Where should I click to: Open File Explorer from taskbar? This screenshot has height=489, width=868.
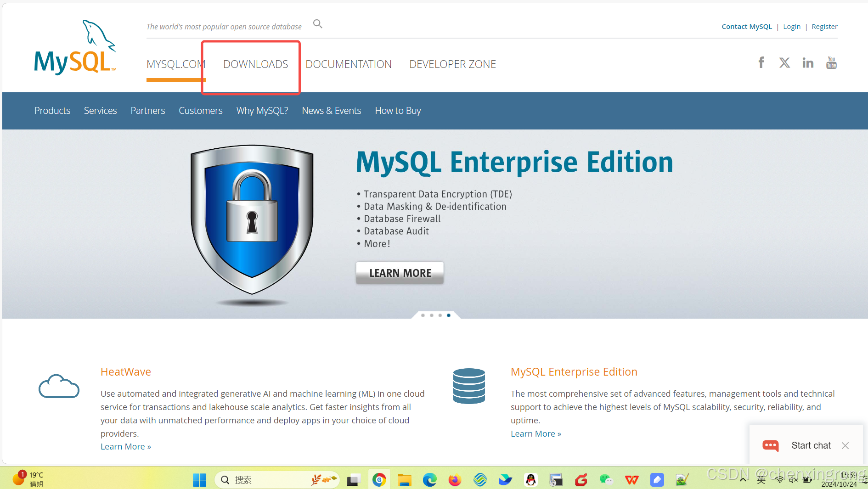(x=404, y=480)
